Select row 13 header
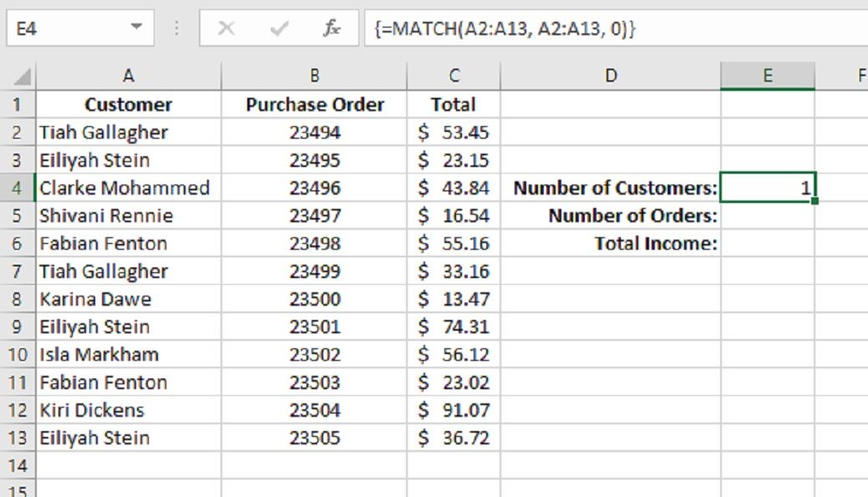 coord(18,438)
